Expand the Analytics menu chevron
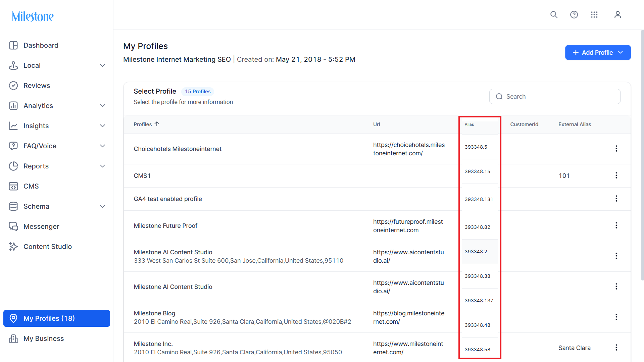The width and height of the screenshot is (644, 362). pos(103,106)
